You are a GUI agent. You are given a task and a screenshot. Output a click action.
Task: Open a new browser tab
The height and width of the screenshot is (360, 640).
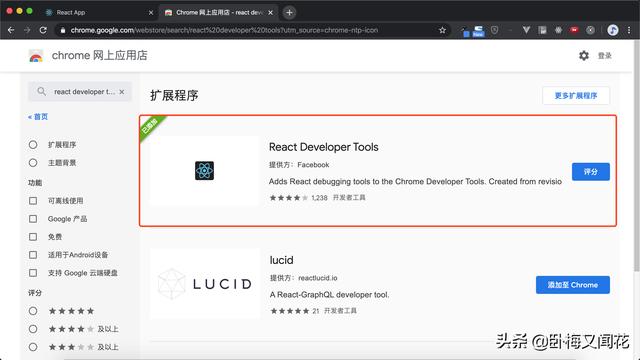(289, 13)
